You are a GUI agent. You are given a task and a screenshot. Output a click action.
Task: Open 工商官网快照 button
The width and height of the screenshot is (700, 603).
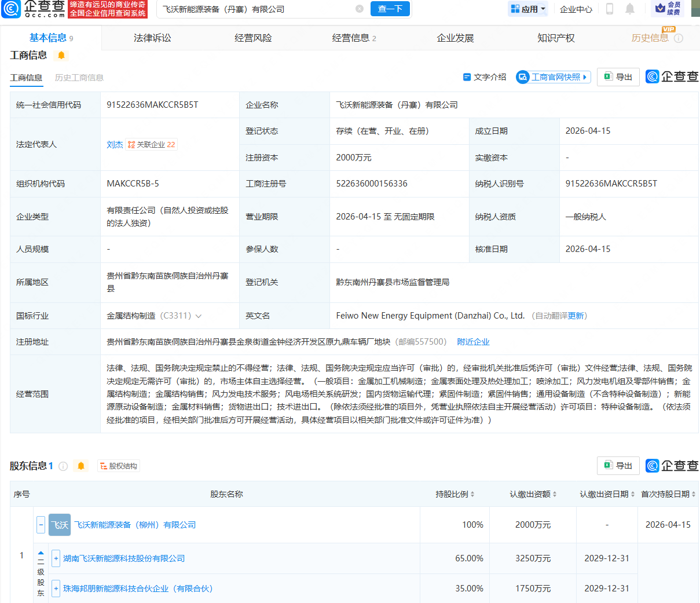pos(554,77)
